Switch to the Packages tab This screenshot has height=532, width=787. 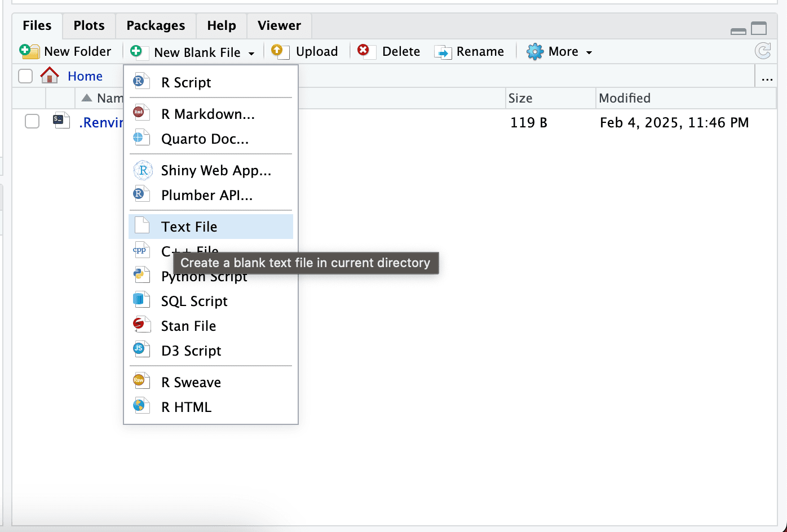(156, 25)
